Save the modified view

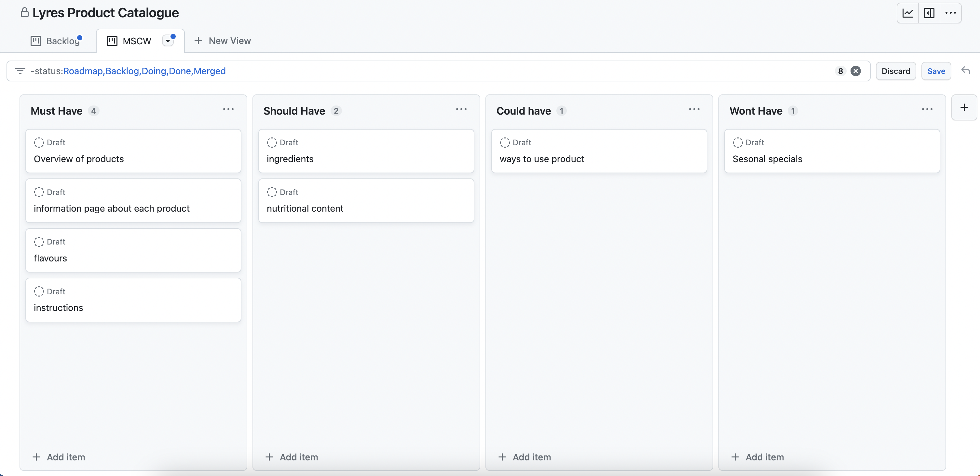tap(936, 71)
